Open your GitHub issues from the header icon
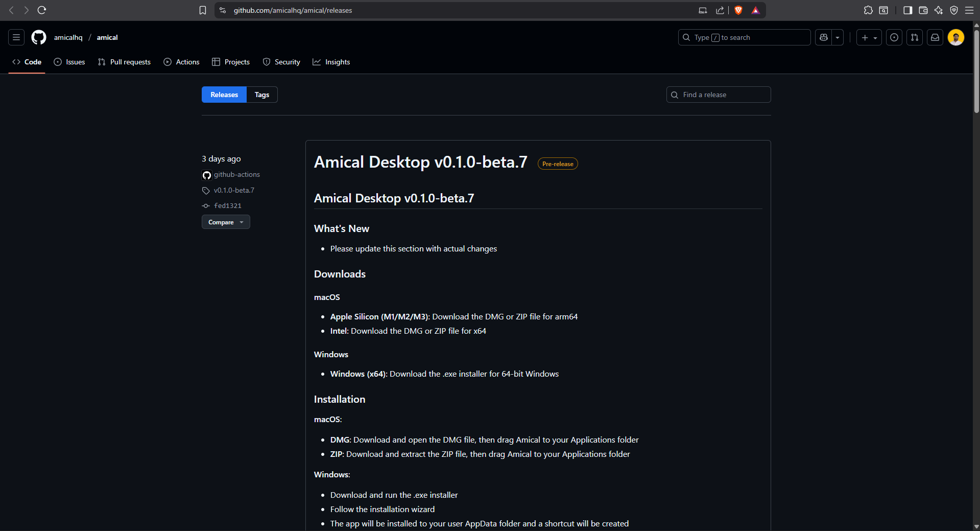Image resolution: width=980 pixels, height=531 pixels. click(x=894, y=37)
